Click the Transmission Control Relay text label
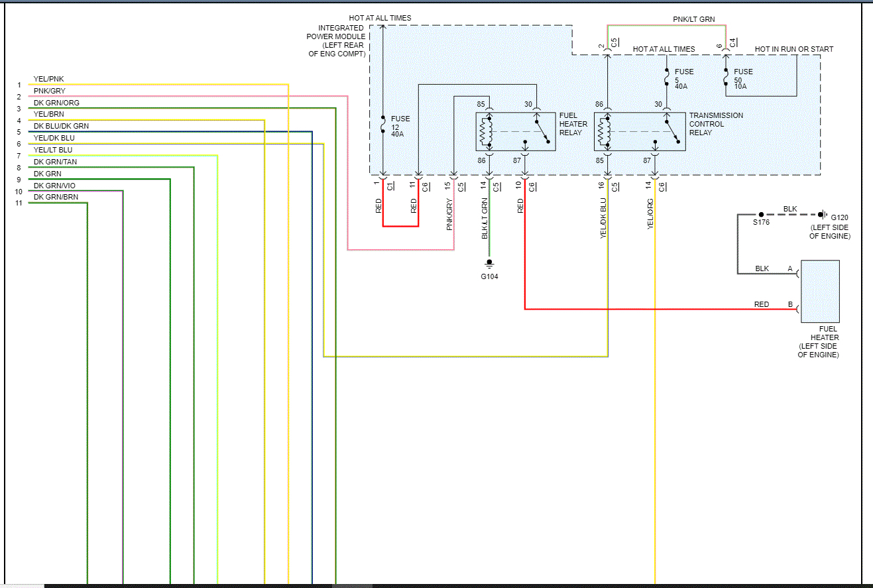 point(716,124)
